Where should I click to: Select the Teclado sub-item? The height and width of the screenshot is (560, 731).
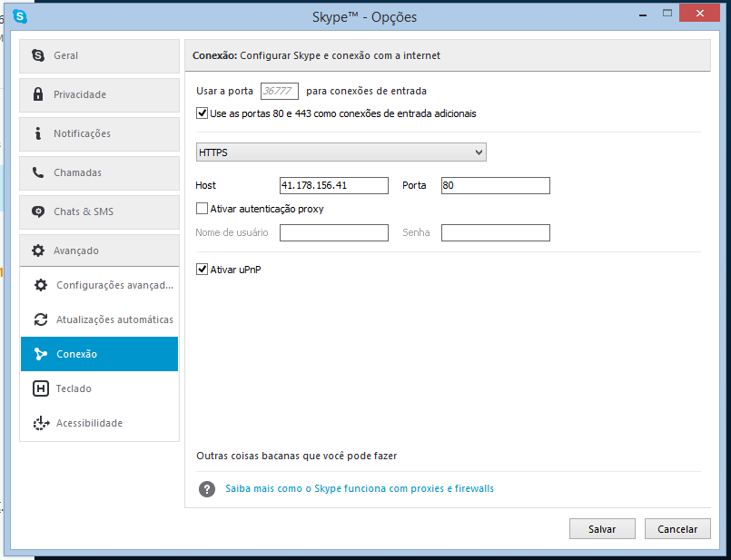pos(99,388)
